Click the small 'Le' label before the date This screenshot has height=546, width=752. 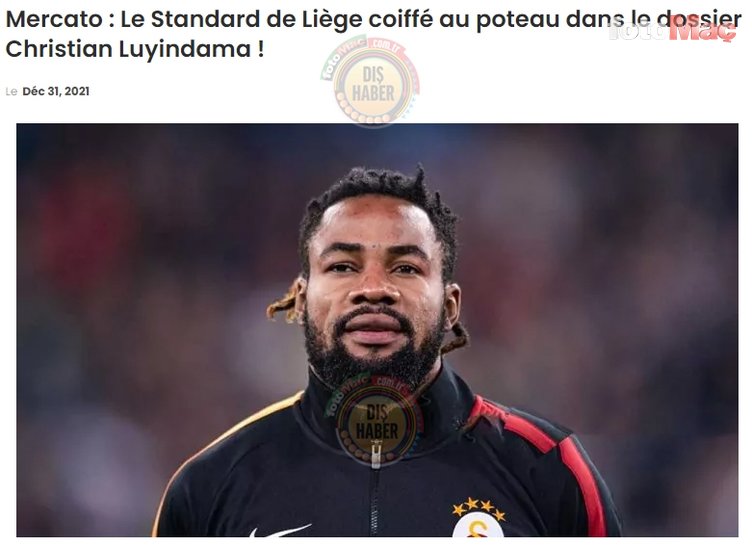12,92
